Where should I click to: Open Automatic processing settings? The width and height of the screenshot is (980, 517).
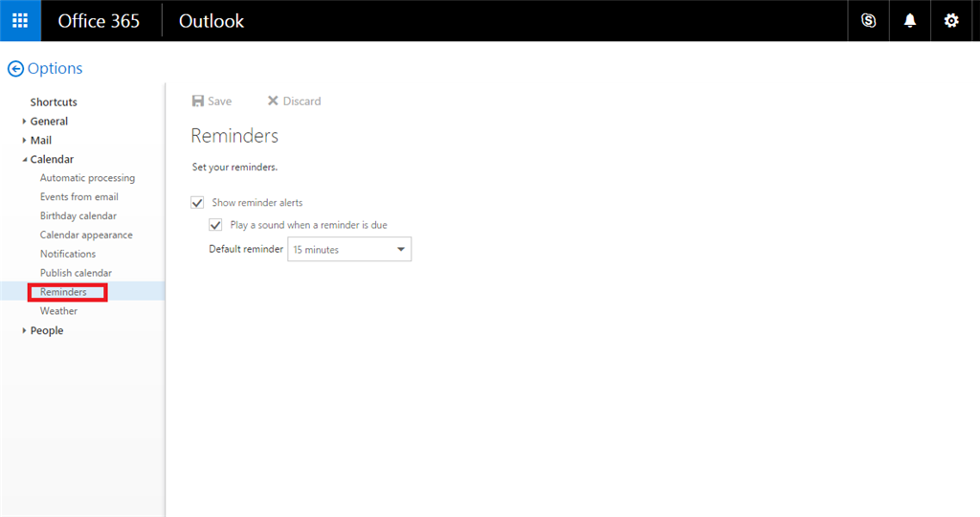pyautogui.click(x=87, y=177)
